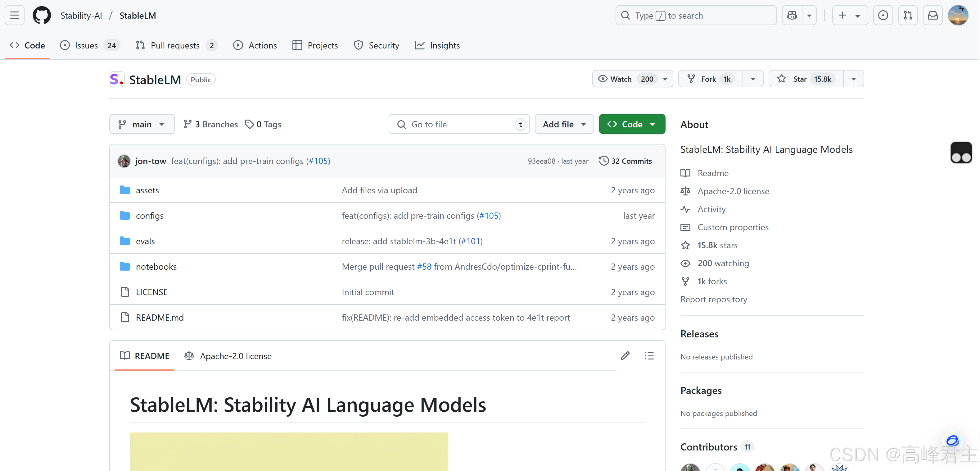Open the green Code dropdown

(631, 124)
